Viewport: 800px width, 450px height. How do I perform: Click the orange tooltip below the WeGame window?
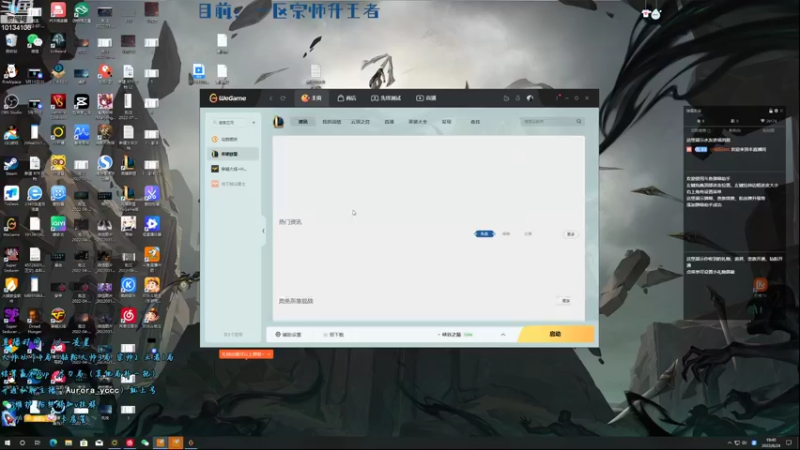pos(246,354)
